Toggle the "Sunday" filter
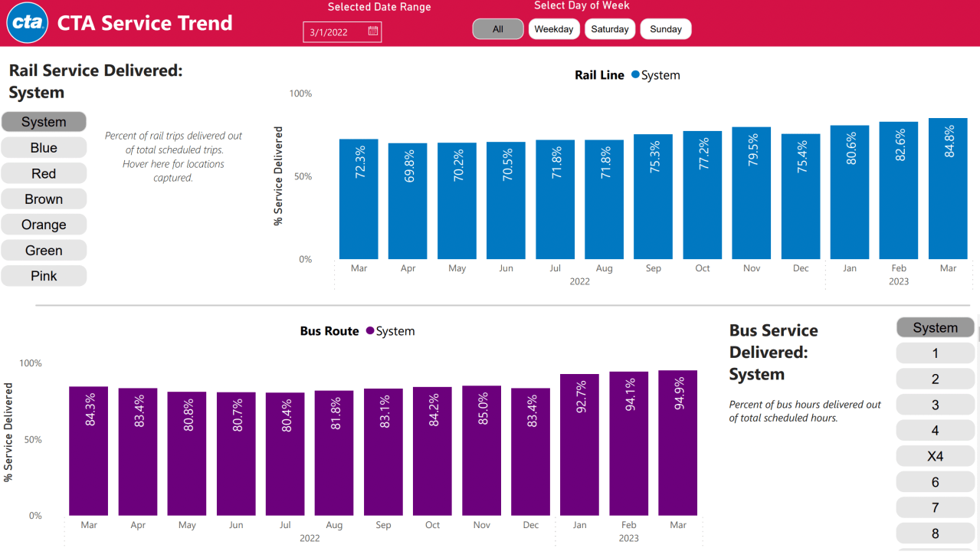Image resolution: width=980 pixels, height=558 pixels. 664,28
